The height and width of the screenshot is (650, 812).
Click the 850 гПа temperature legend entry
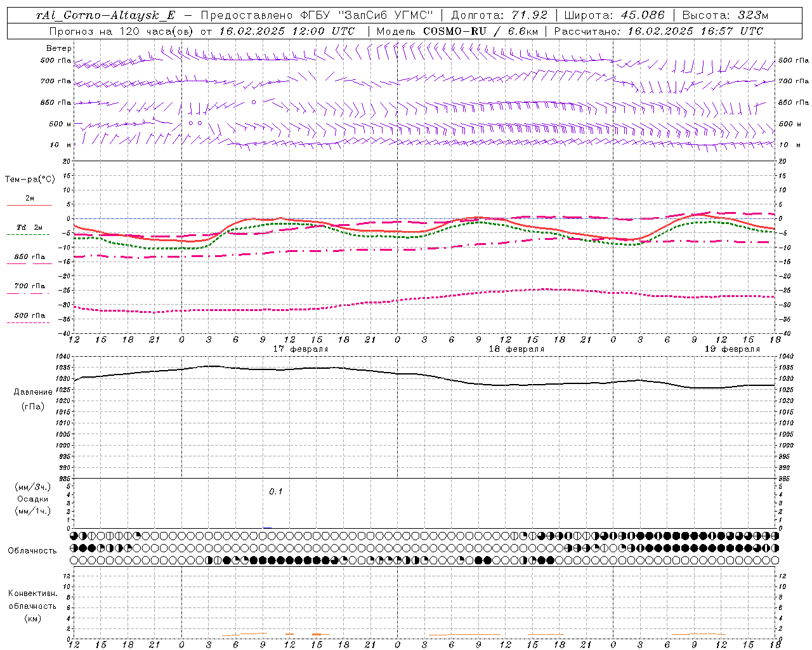pos(30,257)
